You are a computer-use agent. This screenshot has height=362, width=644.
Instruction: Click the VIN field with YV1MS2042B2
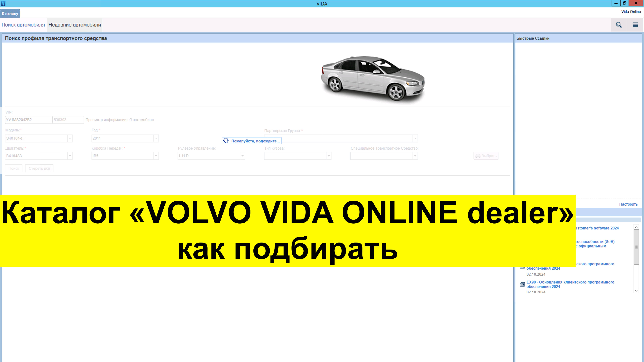pos(29,120)
